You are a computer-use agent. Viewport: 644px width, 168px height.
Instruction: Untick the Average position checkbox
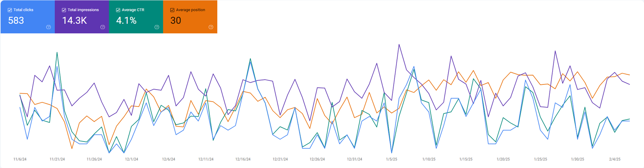pos(172,10)
